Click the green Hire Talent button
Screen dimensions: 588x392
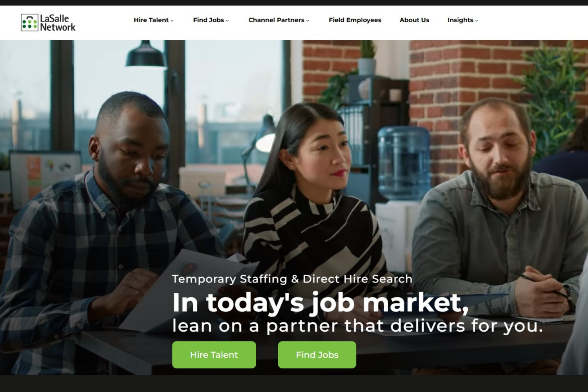214,355
